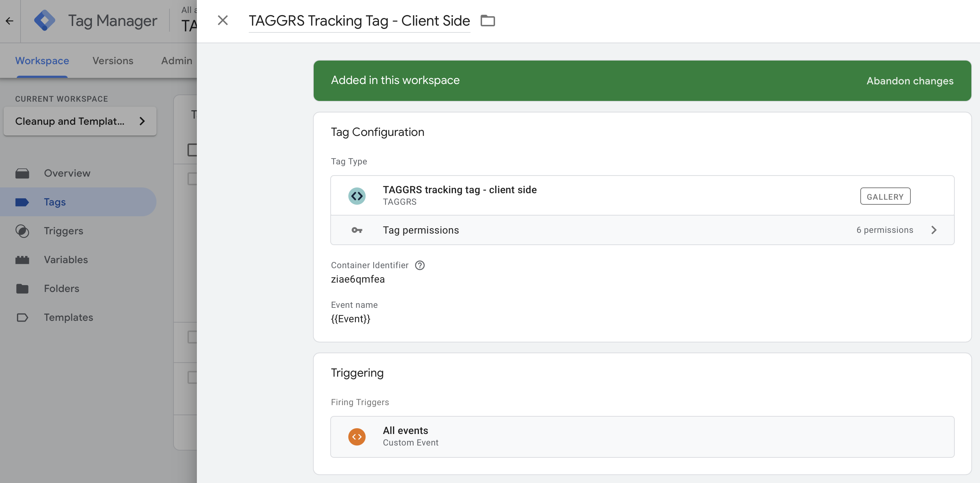Switch to the Versions tab
Image resolution: width=980 pixels, height=483 pixels.
(112, 61)
